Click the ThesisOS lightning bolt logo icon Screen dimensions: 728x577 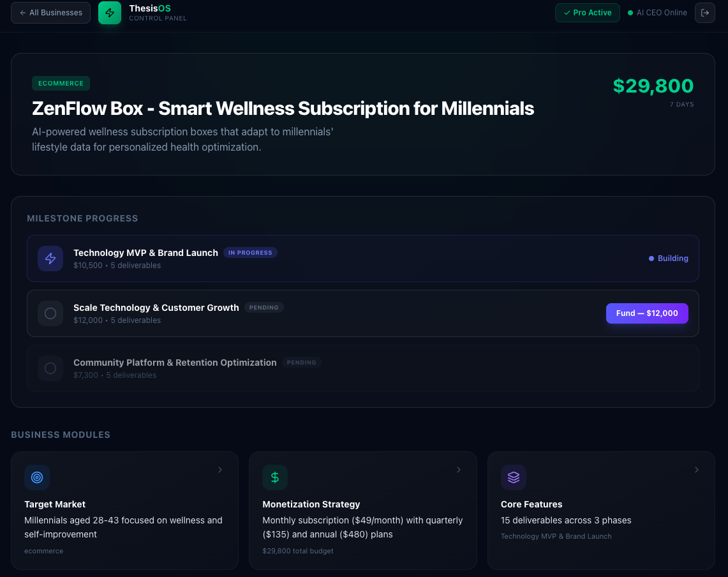(109, 12)
